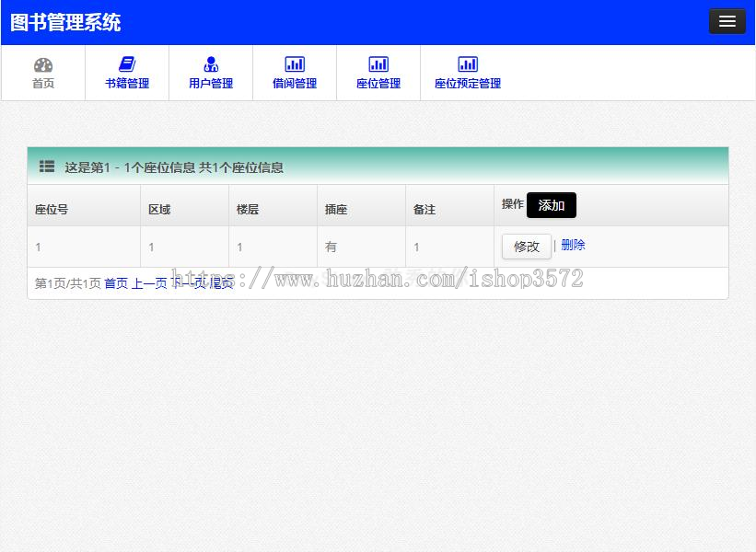Click the 借阅管理 chart icon

tap(295, 64)
